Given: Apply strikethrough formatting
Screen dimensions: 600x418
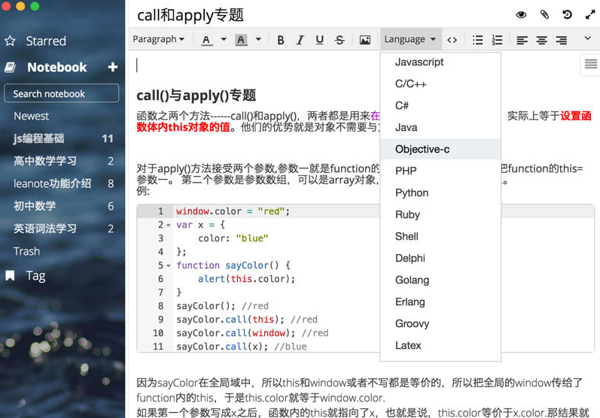Looking at the screenshot, I should click(340, 40).
